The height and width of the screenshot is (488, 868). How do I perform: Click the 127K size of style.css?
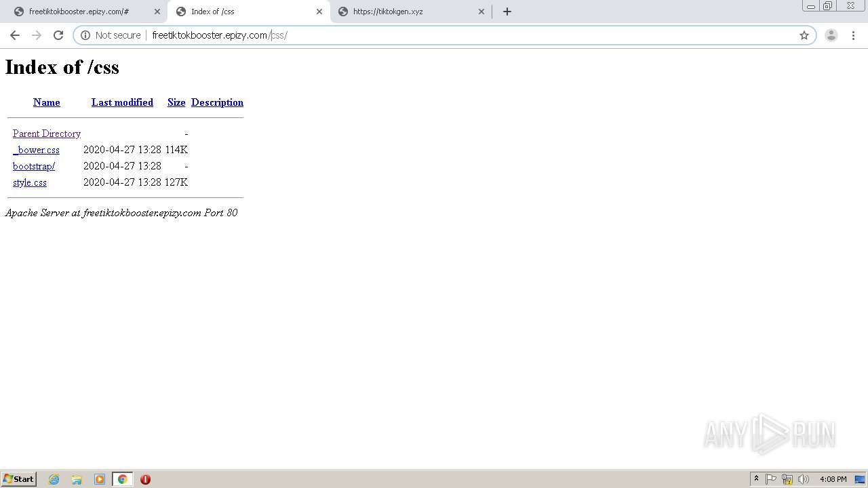(176, 182)
